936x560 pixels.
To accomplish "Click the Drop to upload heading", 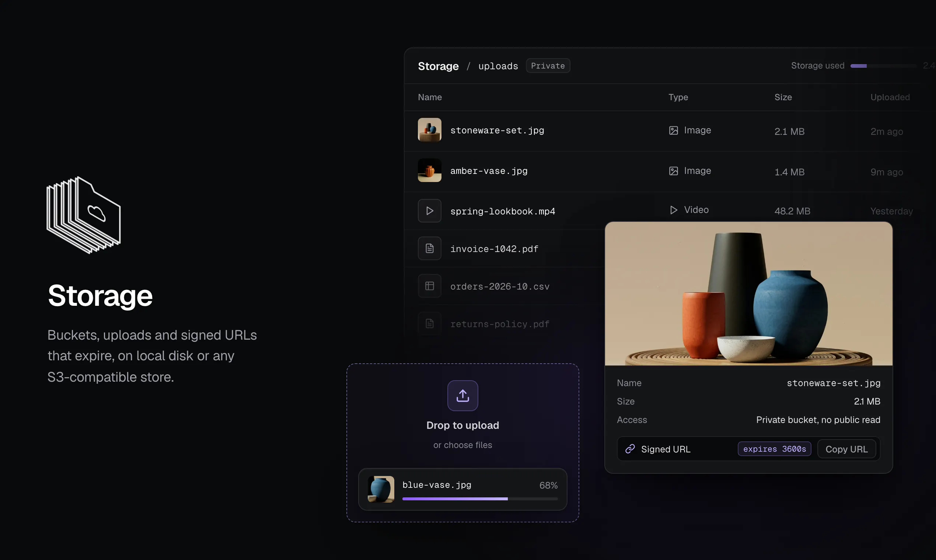I will tap(463, 425).
